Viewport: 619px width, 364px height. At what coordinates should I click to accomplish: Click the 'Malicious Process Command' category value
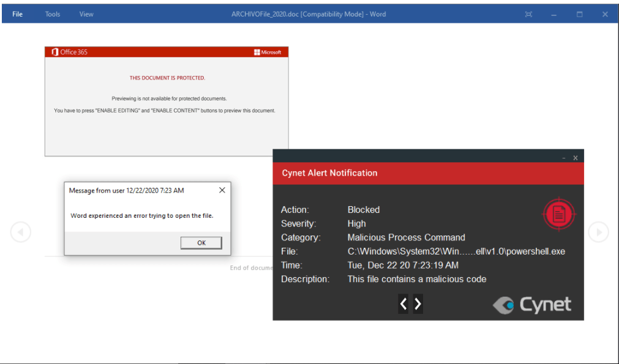click(x=406, y=237)
